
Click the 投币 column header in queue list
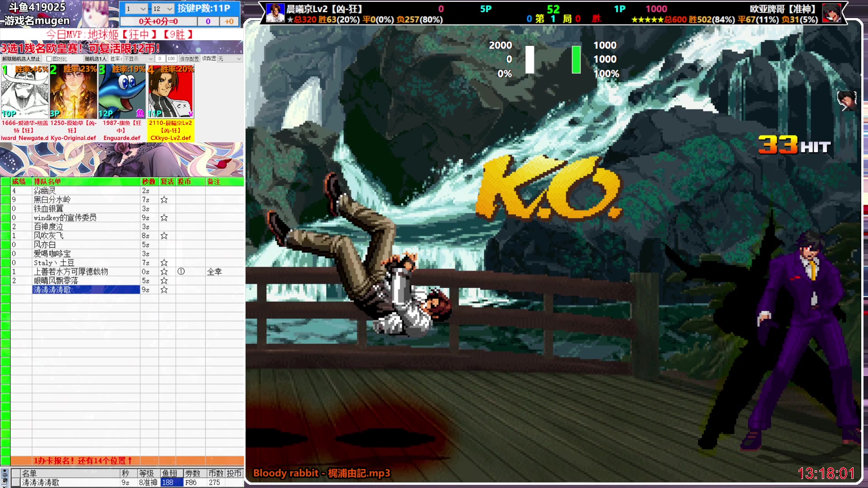tap(190, 182)
